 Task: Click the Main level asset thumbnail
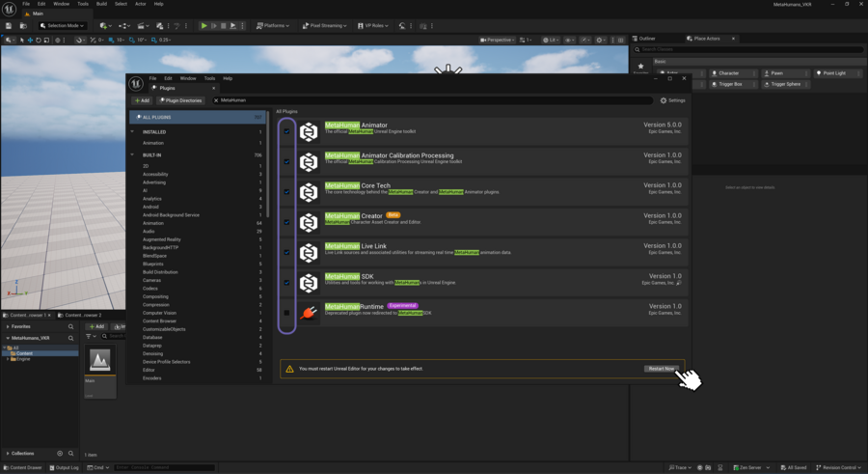(x=100, y=361)
